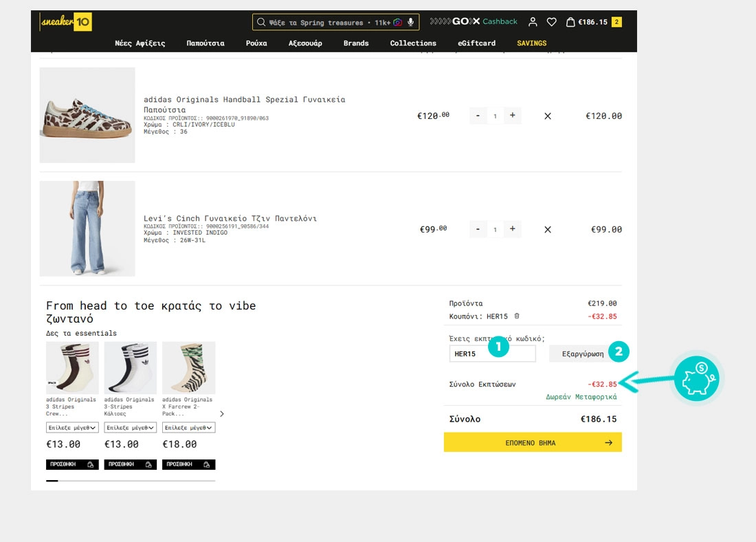The width and height of the screenshot is (756, 542).
Task: Open the shopping bag icon
Action: point(570,22)
